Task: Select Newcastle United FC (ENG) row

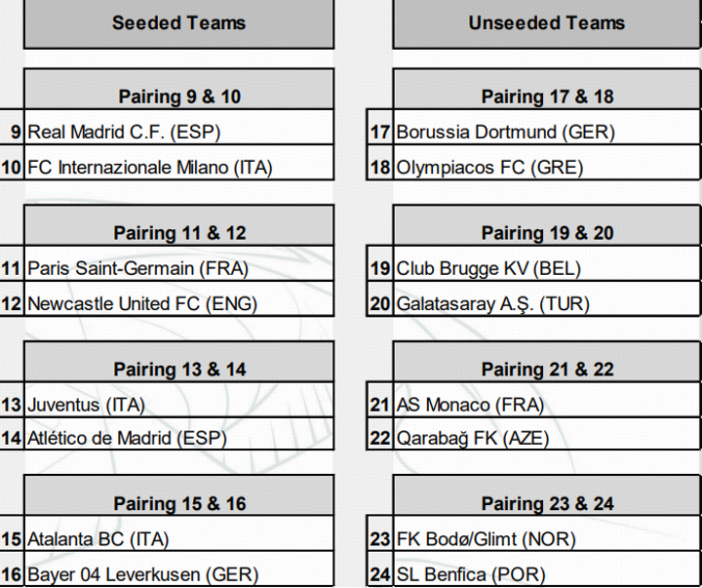Action: coord(142,303)
